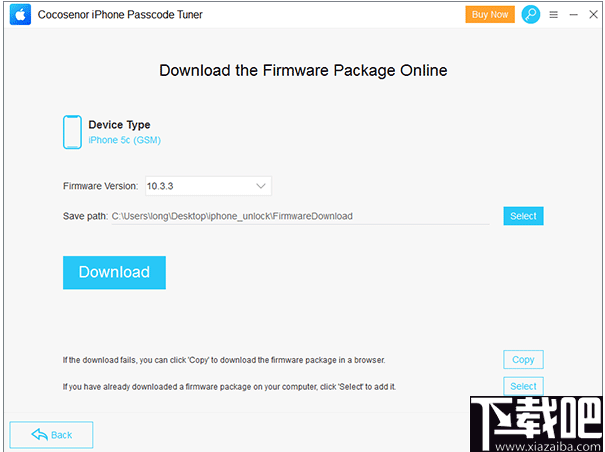The height and width of the screenshot is (452, 605).
Task: Click the iPhone 5c (GSM) device label
Action: [x=124, y=140]
